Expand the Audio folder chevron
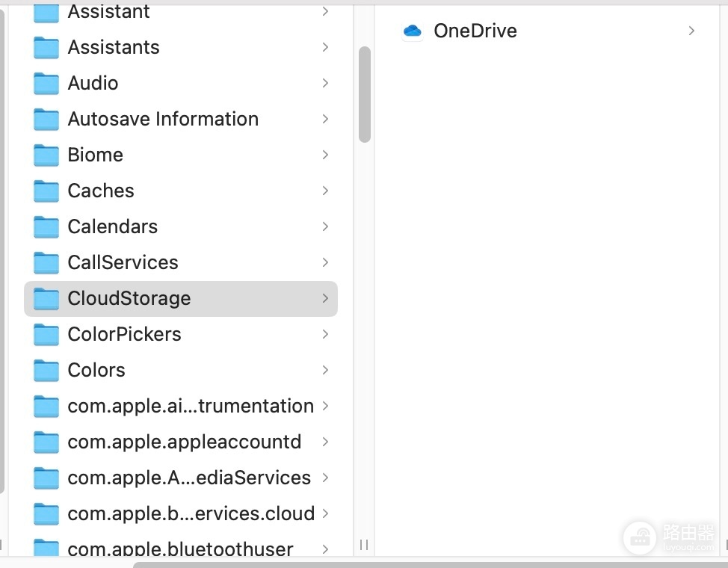 pos(325,83)
